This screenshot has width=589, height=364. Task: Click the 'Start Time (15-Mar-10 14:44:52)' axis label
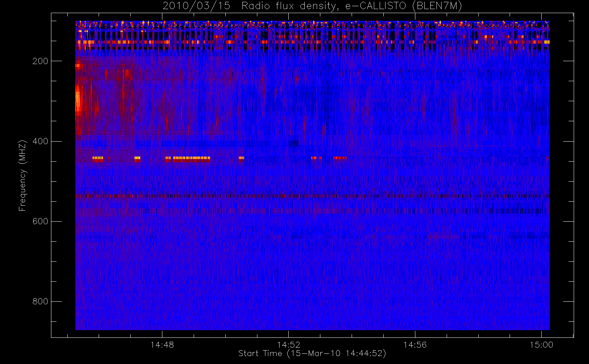click(312, 353)
